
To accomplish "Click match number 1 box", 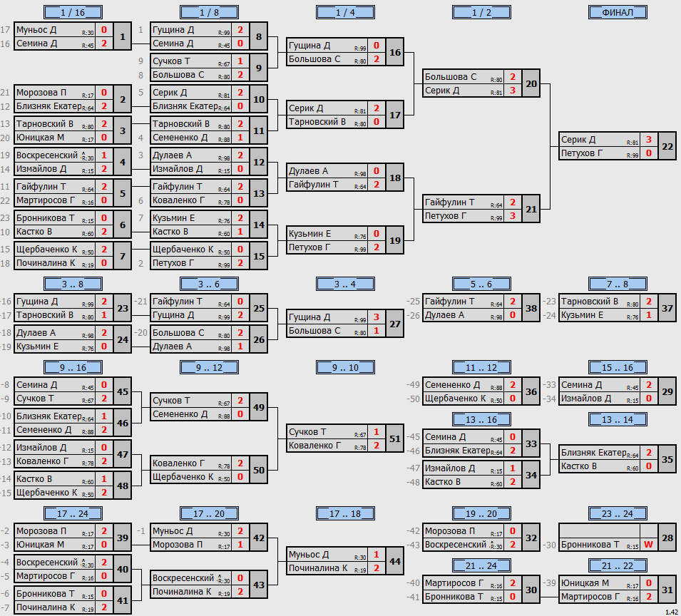I will tap(123, 36).
